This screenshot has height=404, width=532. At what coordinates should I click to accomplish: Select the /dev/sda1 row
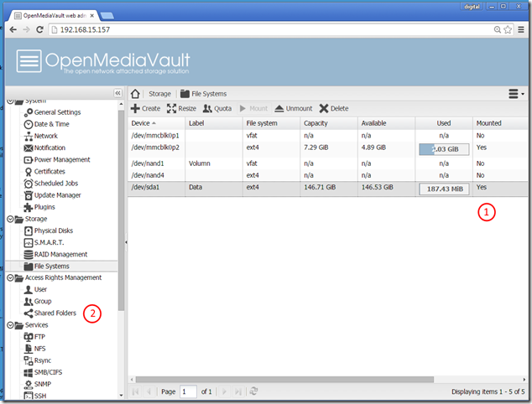(328, 189)
